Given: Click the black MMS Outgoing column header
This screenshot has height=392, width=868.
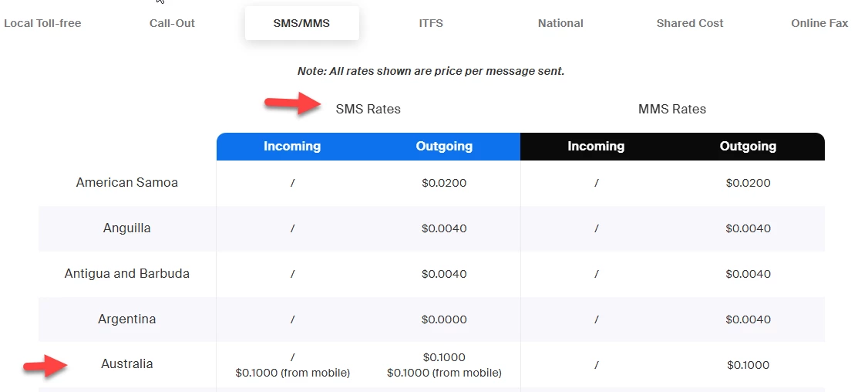Looking at the screenshot, I should (748, 146).
